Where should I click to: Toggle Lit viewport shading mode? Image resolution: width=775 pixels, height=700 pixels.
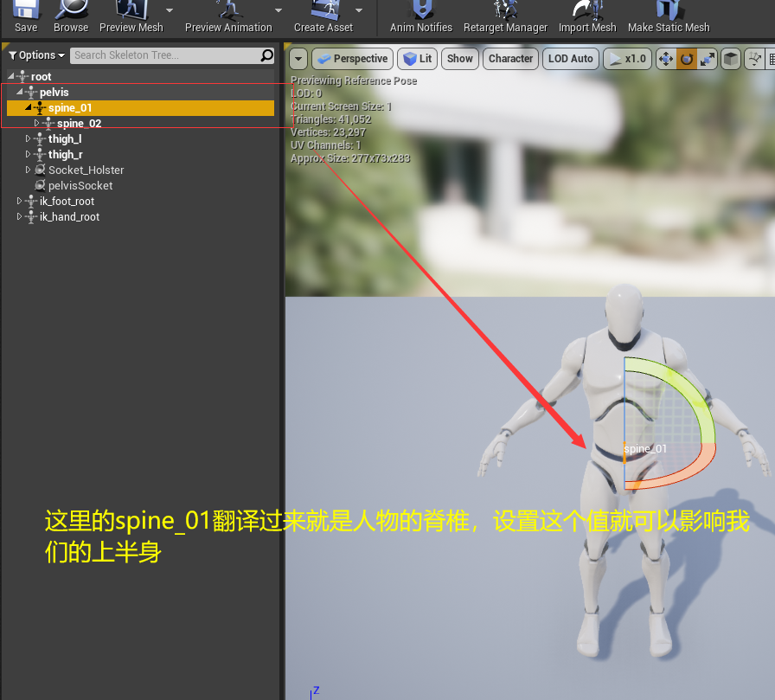[x=417, y=59]
